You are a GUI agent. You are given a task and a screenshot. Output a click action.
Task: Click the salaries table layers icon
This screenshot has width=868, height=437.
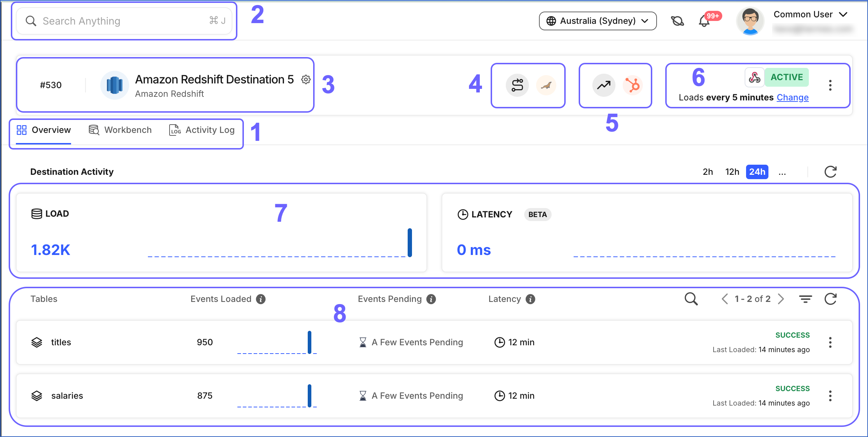tap(37, 396)
